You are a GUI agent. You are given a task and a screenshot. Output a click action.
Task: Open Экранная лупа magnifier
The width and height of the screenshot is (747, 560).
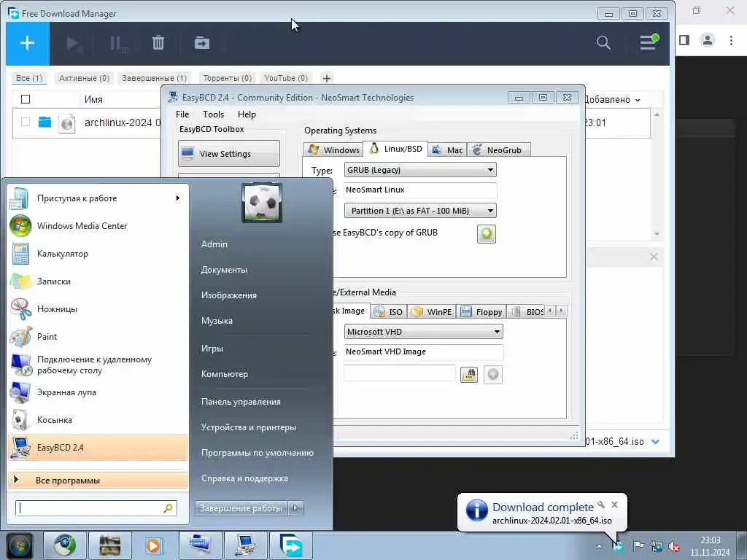click(x=98, y=392)
